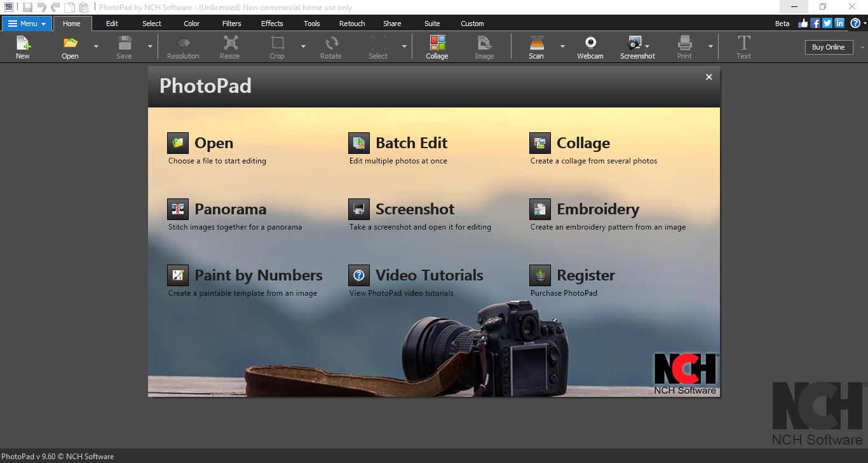Click the Video Tutorials question icon
Screen dimensions: 868x463
(359, 275)
